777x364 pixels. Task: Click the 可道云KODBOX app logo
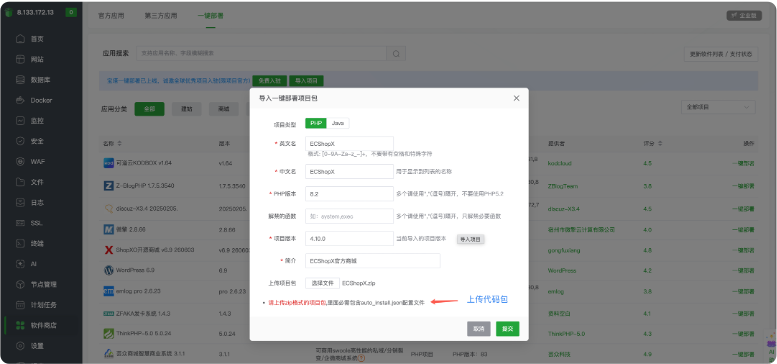point(109,163)
